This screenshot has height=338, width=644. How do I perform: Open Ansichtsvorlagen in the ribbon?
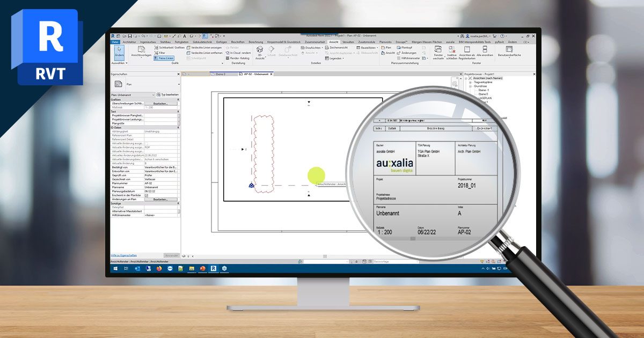(x=141, y=53)
